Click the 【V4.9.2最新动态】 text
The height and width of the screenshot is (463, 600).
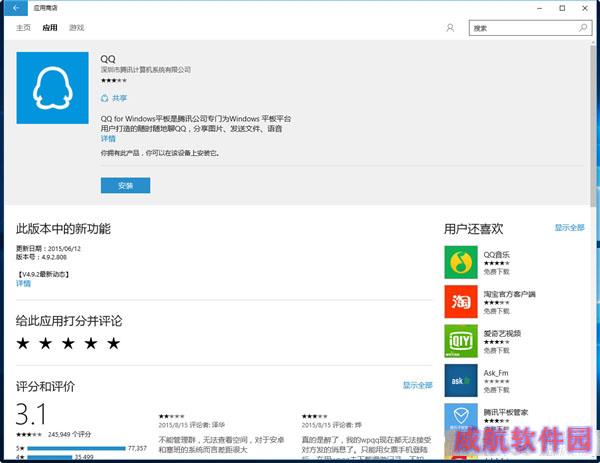[43, 274]
